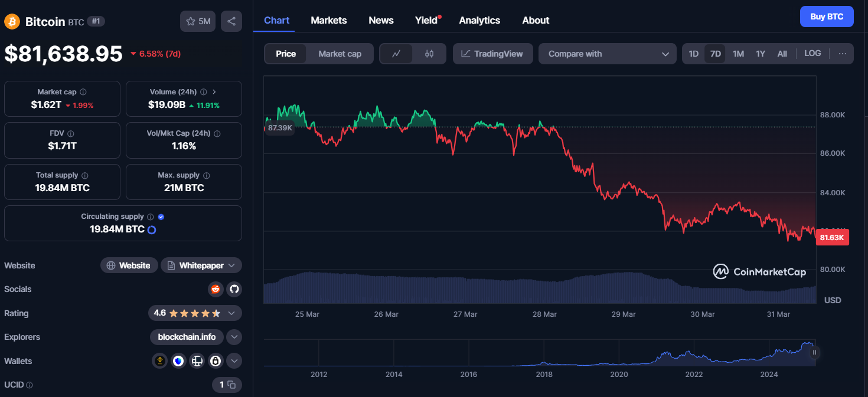Click the Total supply info icon

point(85,176)
